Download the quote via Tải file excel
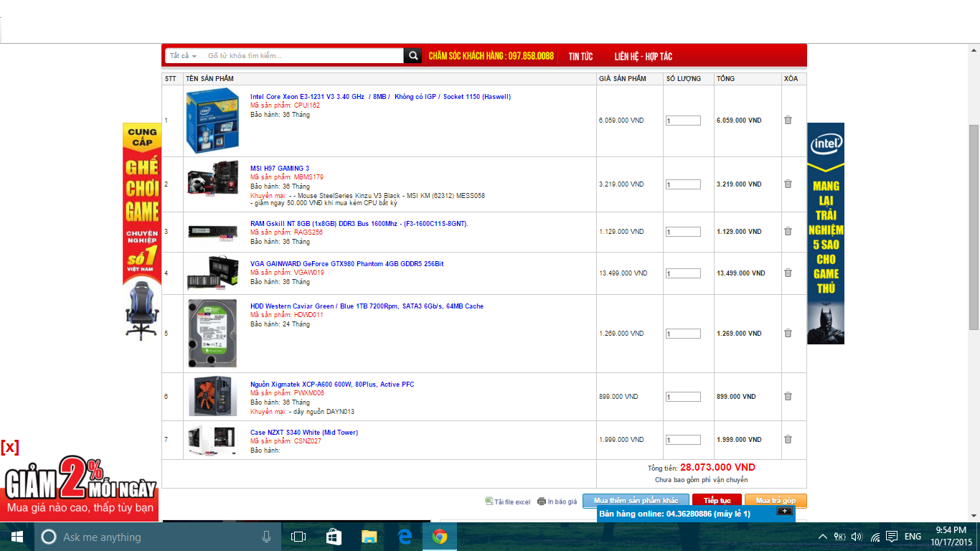980x551 pixels. [x=512, y=502]
